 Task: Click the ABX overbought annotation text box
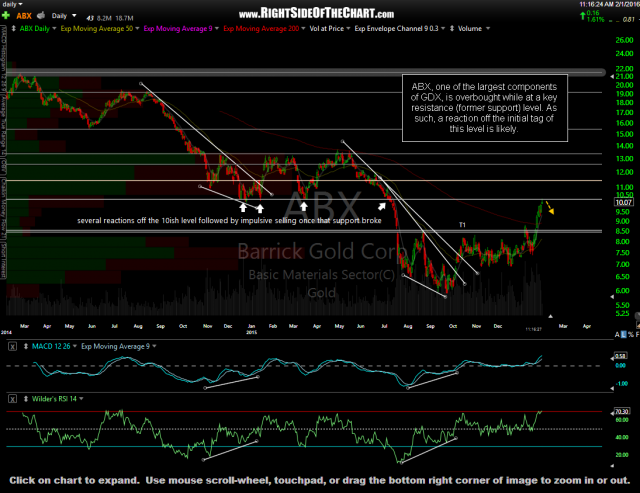484,108
